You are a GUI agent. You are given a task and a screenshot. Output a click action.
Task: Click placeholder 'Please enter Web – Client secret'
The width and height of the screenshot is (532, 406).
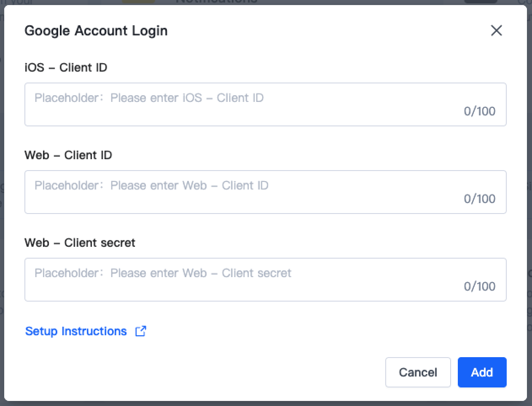[x=201, y=273]
